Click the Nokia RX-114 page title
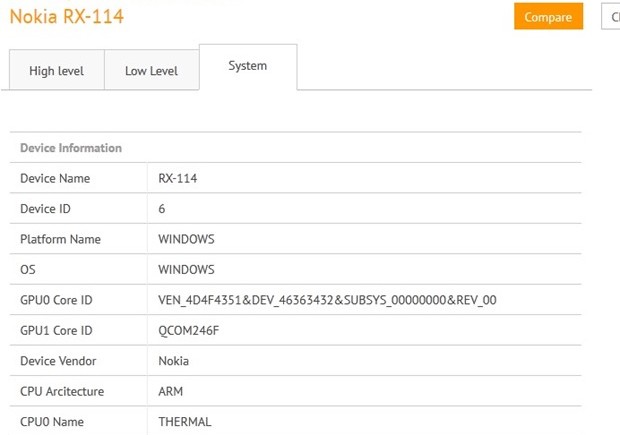 (x=67, y=16)
